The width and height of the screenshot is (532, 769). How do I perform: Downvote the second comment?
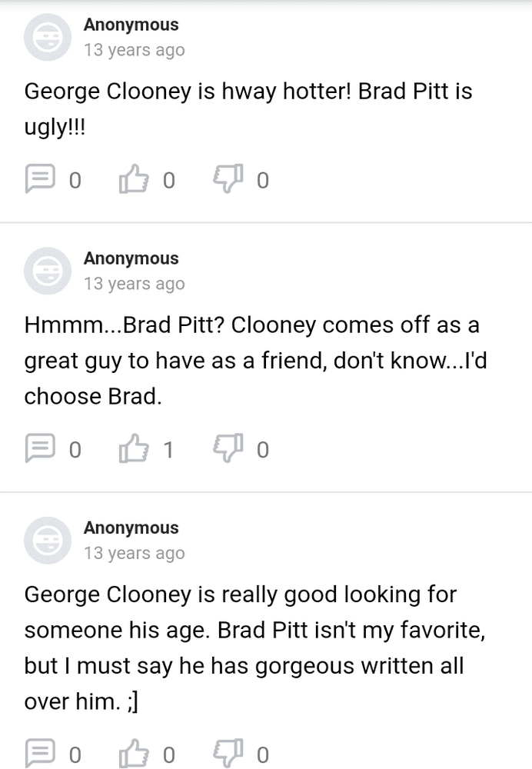pyautogui.click(x=229, y=448)
